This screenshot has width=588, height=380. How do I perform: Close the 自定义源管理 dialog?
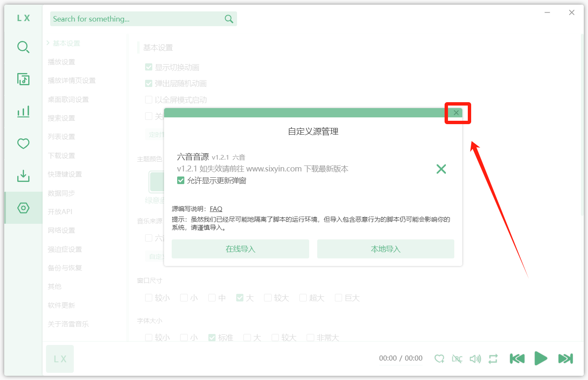tap(456, 113)
